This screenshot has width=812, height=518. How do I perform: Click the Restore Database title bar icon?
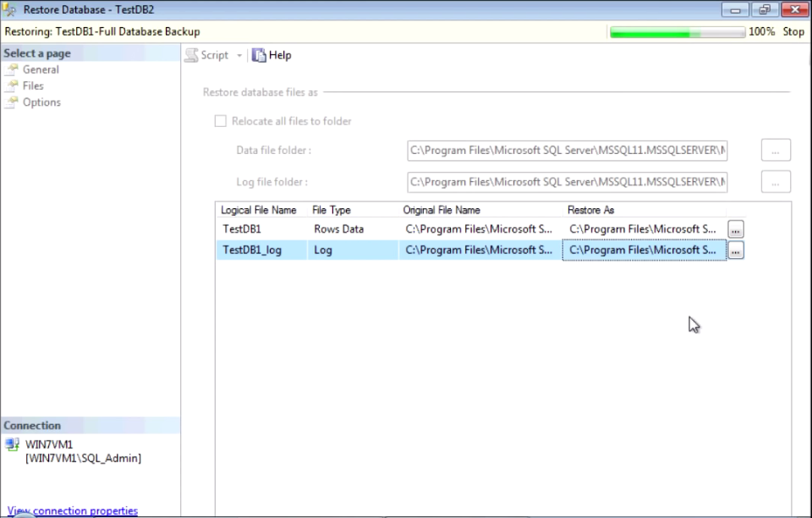coord(10,9)
